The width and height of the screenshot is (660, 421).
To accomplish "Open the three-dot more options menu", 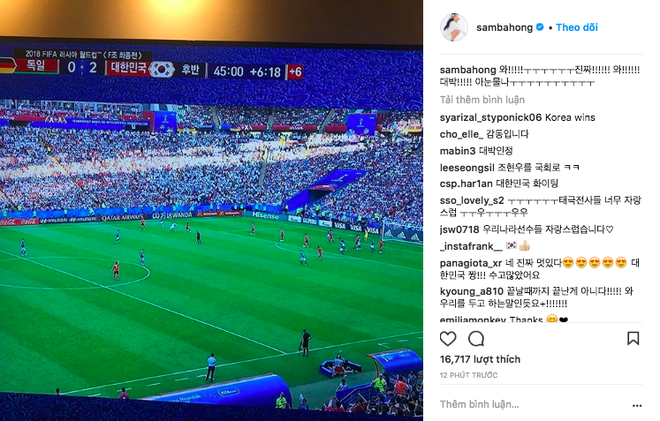I will (637, 405).
